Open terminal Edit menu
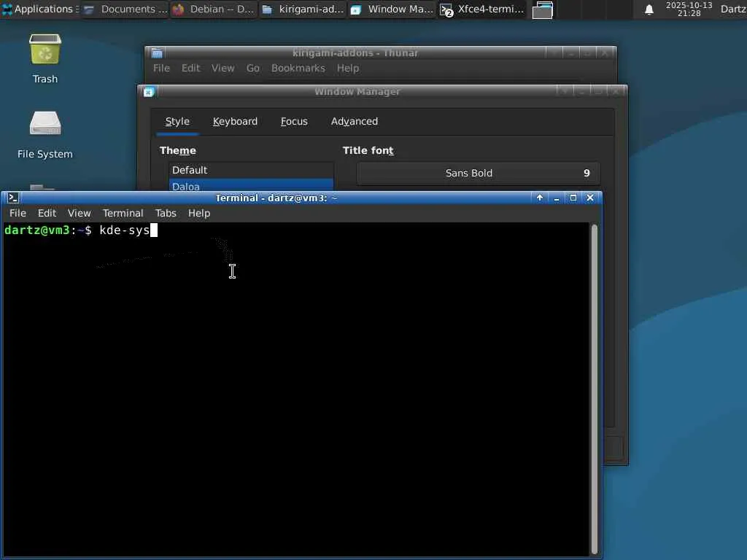Viewport: 747px width, 560px height. coord(47,214)
